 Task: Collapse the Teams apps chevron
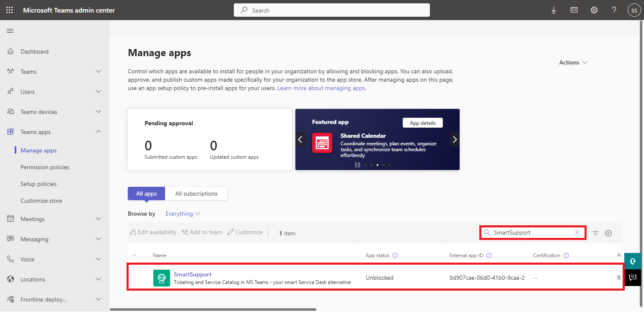[x=98, y=132]
